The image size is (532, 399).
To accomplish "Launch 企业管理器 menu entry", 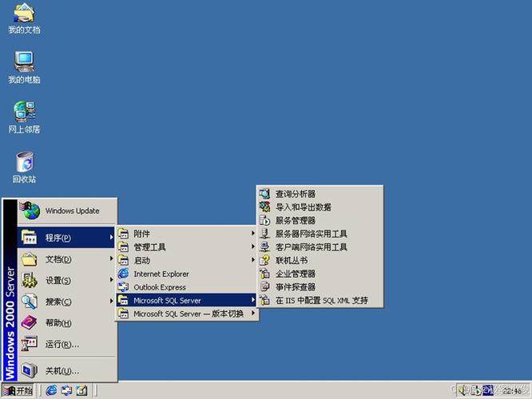I will [x=320, y=274].
